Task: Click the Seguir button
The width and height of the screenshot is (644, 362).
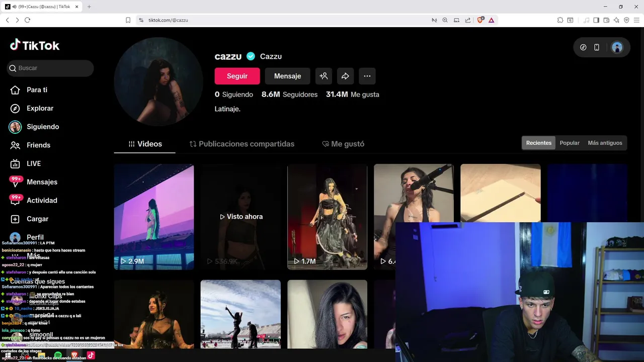Action: point(237,76)
